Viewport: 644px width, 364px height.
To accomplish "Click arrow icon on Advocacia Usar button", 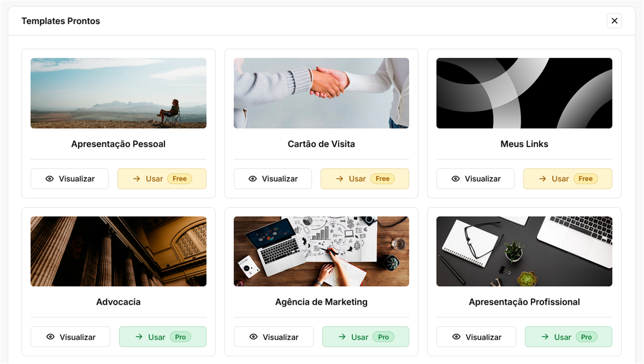I will coord(139,337).
